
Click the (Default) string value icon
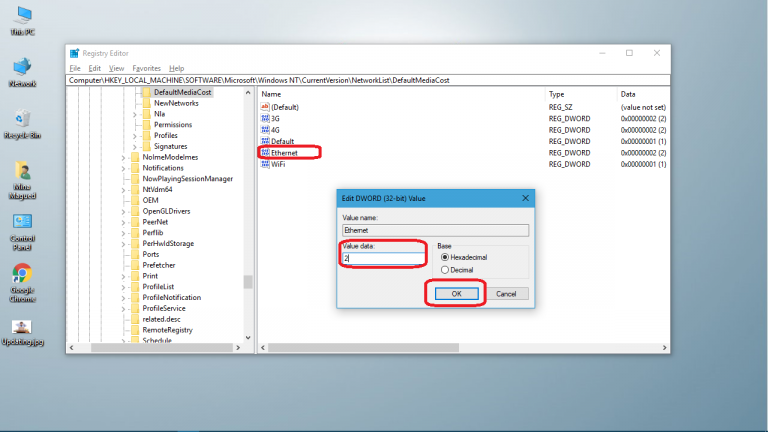click(x=265, y=107)
